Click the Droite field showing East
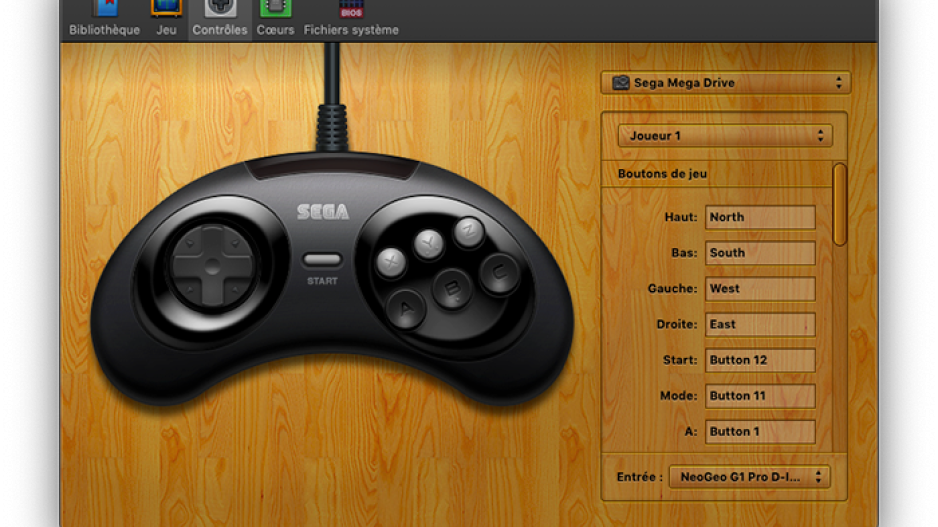Viewport: 938px width, 527px height. click(760, 324)
